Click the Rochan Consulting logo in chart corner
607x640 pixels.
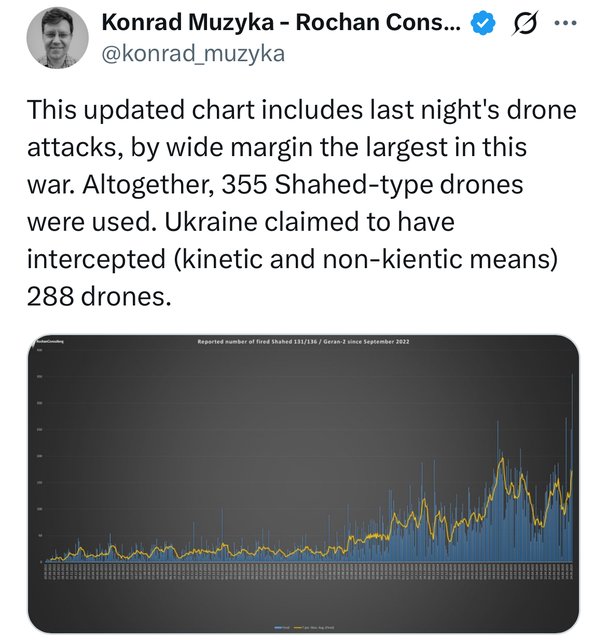coord(49,341)
